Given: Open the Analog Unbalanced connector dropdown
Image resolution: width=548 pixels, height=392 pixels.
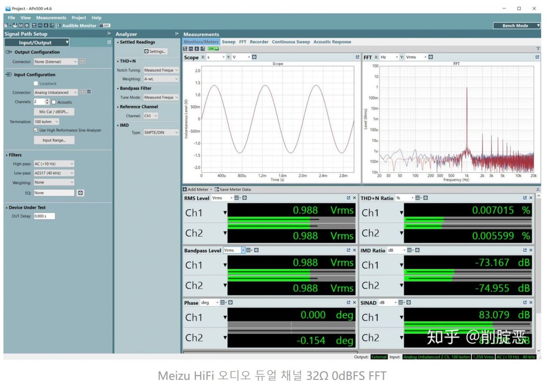Looking at the screenshot, I should [56, 92].
